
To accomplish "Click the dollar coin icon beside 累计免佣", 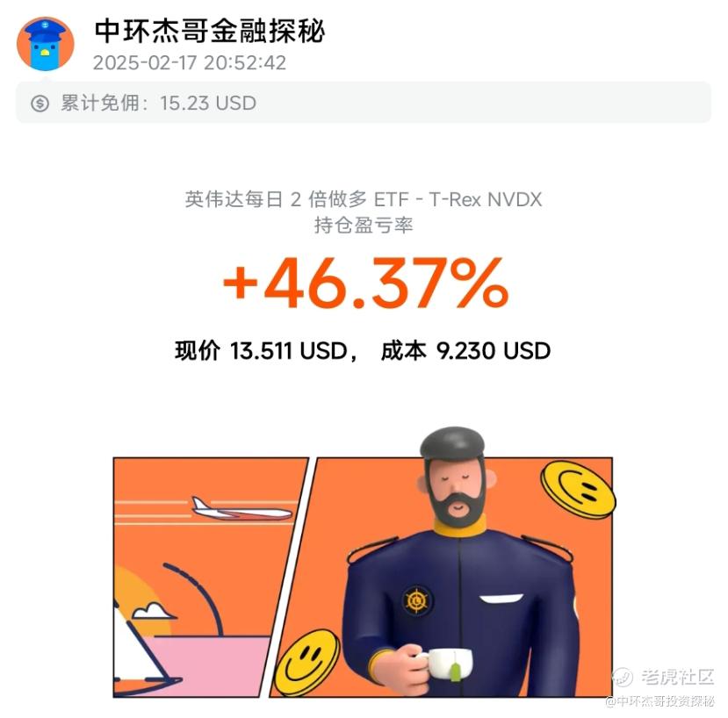I will [x=40, y=103].
